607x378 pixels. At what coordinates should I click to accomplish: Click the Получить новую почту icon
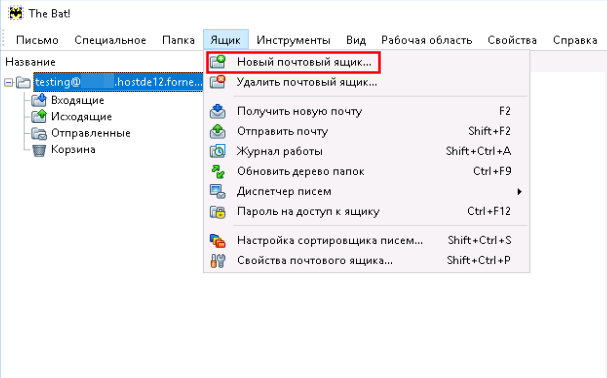pyautogui.click(x=218, y=111)
